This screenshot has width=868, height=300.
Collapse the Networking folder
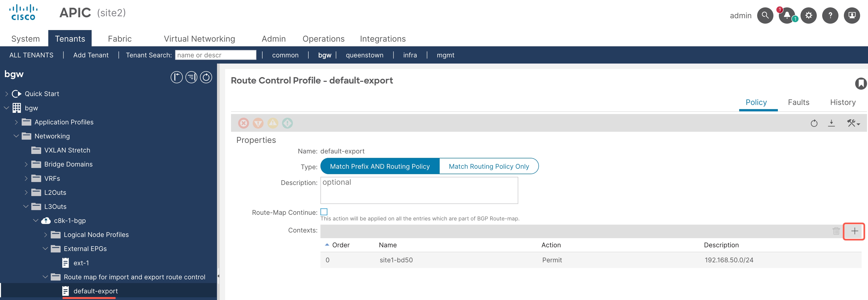pos(16,136)
